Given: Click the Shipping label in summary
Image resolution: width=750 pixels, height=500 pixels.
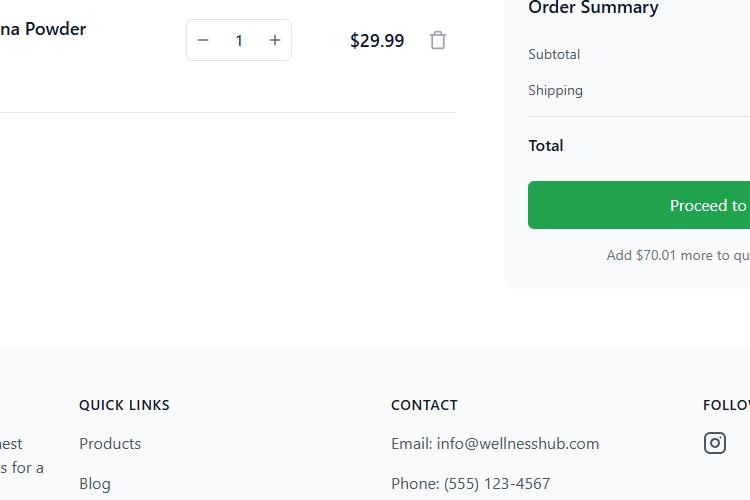Looking at the screenshot, I should tap(555, 90).
